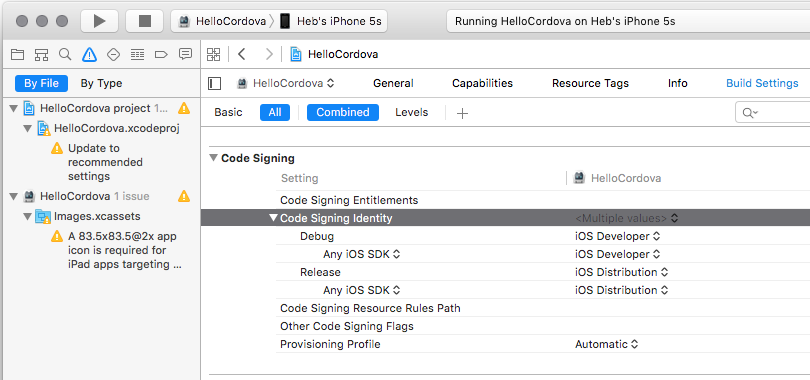The image size is (810, 380).
Task: Click the Running HelloCordova activity status field
Action: tap(628, 22)
